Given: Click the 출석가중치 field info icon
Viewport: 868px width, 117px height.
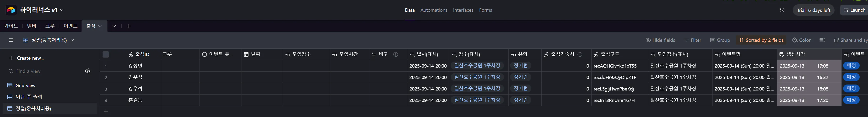Looking at the screenshot, I should pyautogui.click(x=580, y=54).
